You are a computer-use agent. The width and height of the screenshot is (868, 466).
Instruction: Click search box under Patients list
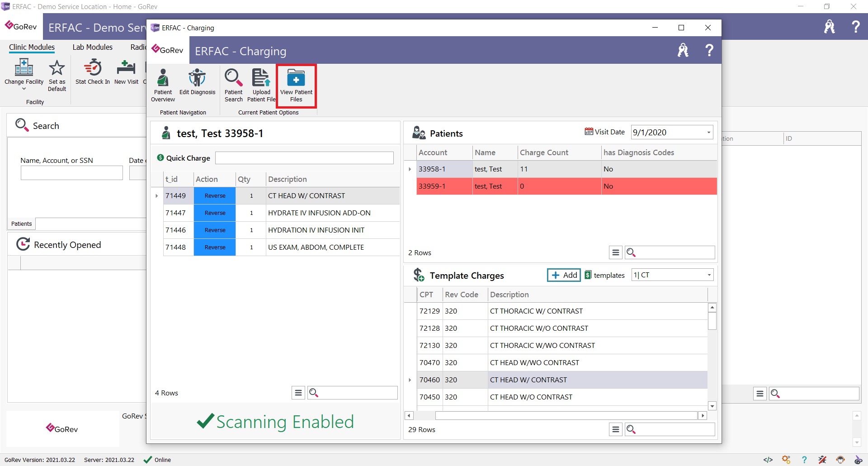670,252
